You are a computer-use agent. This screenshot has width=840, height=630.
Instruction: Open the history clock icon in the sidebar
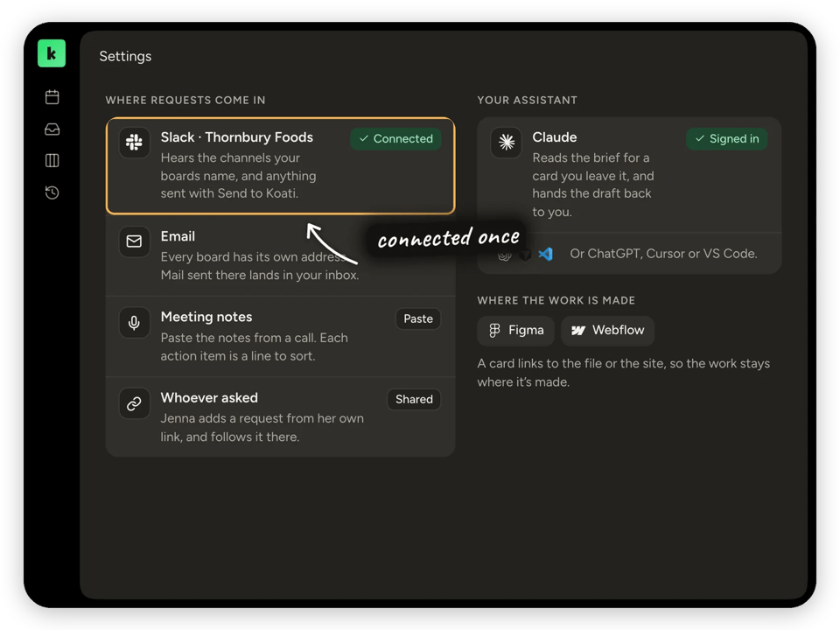pos(52,192)
